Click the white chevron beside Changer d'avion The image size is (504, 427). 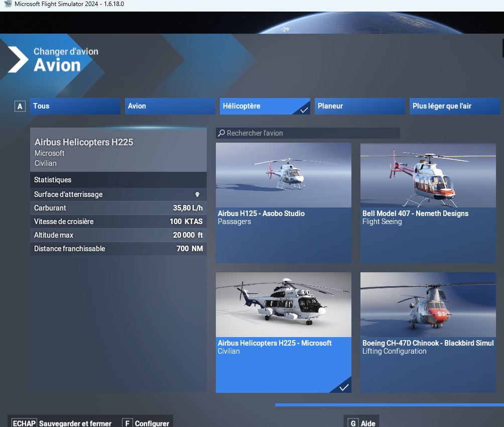pyautogui.click(x=18, y=59)
